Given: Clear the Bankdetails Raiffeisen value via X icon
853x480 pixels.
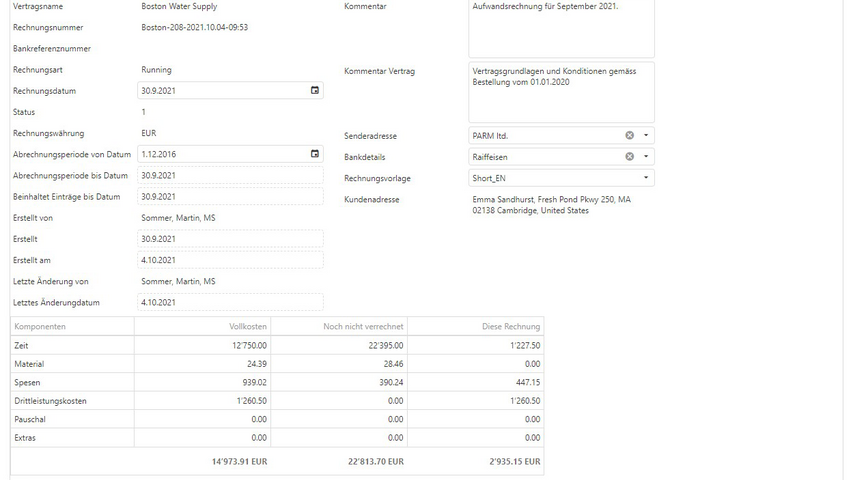Looking at the screenshot, I should coord(630,157).
